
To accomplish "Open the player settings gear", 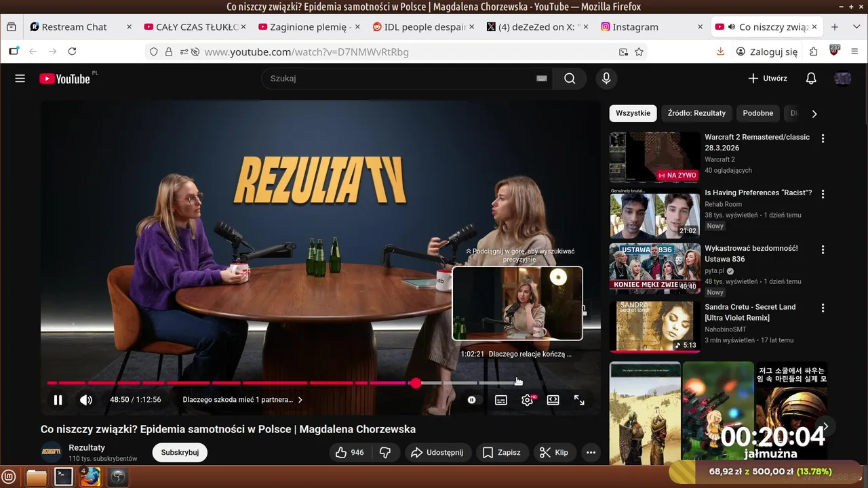I will 528,400.
